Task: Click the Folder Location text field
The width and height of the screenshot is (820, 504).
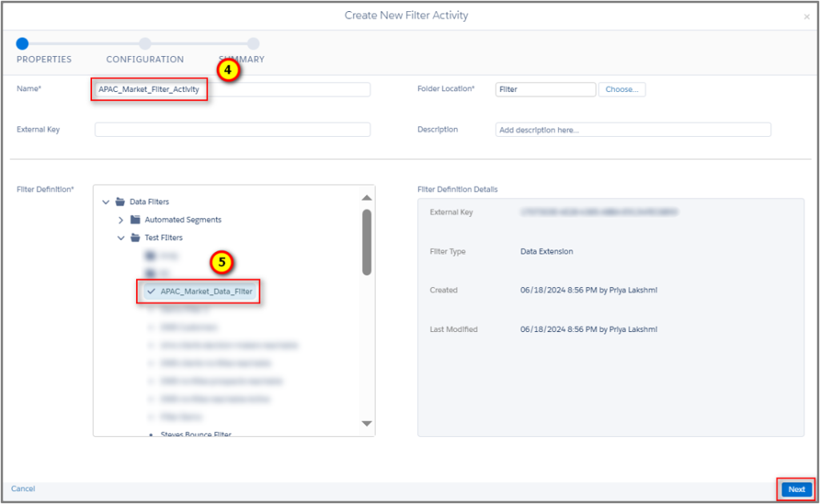Action: (x=545, y=90)
